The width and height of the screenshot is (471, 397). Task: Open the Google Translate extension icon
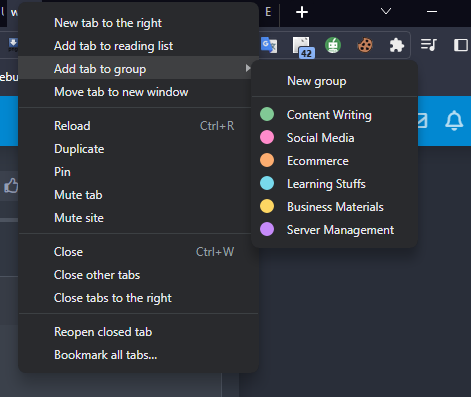click(x=269, y=45)
